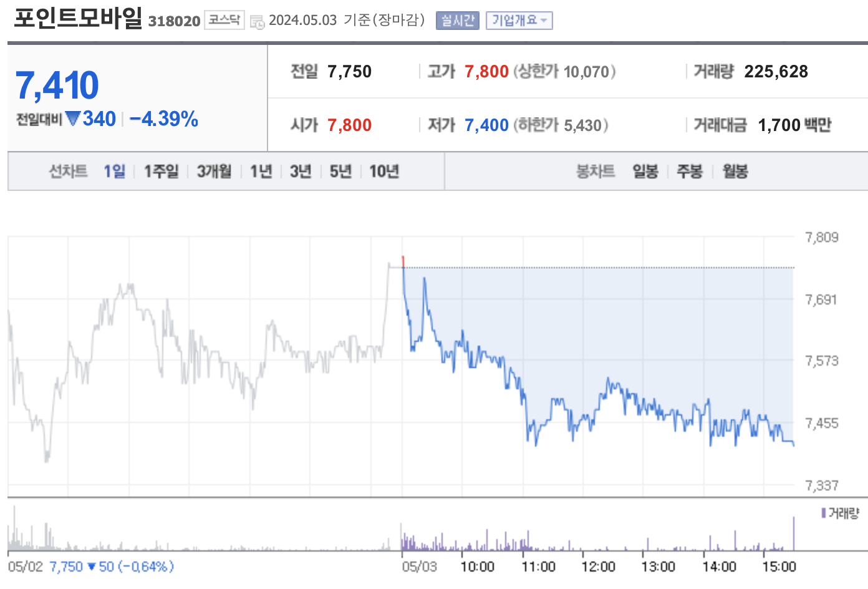Click the 상한가 10,070 text
This screenshot has width=868, height=589.
[x=565, y=72]
